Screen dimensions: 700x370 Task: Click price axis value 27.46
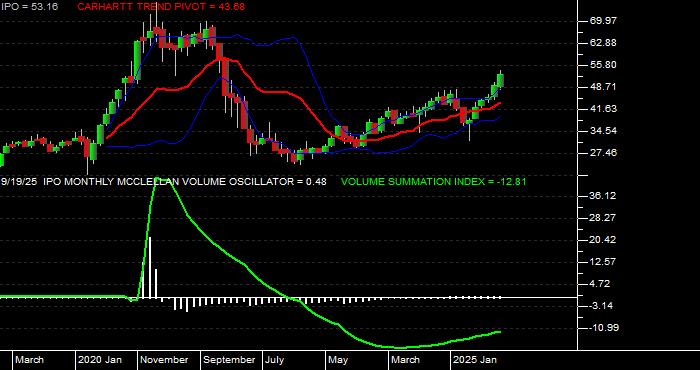pyautogui.click(x=603, y=153)
